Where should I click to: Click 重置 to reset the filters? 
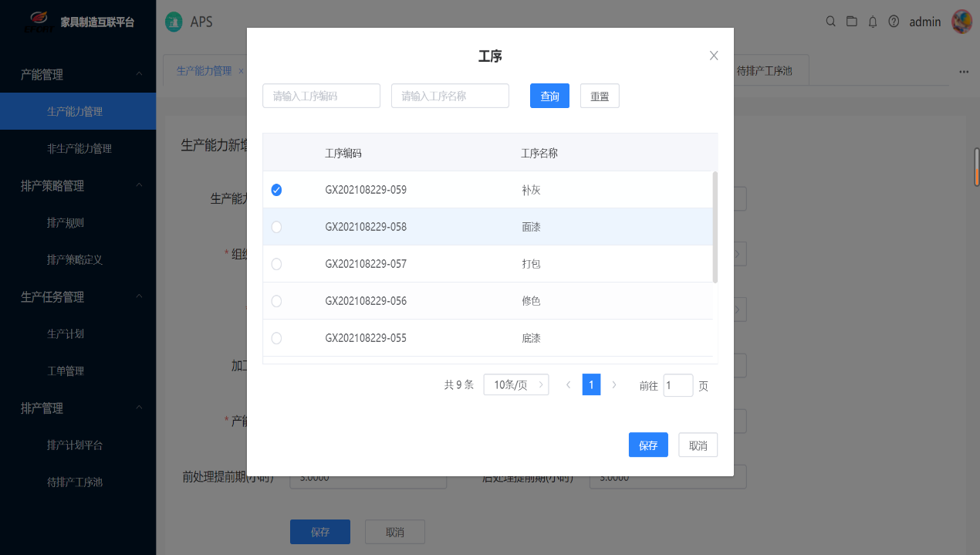(x=600, y=96)
